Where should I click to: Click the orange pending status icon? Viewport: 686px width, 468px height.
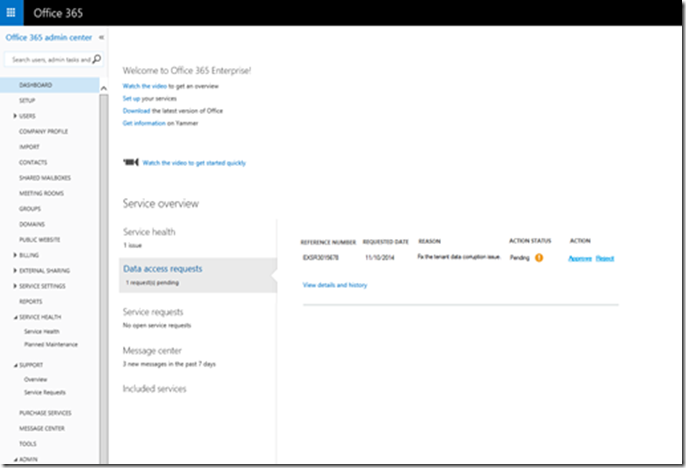[x=539, y=258]
